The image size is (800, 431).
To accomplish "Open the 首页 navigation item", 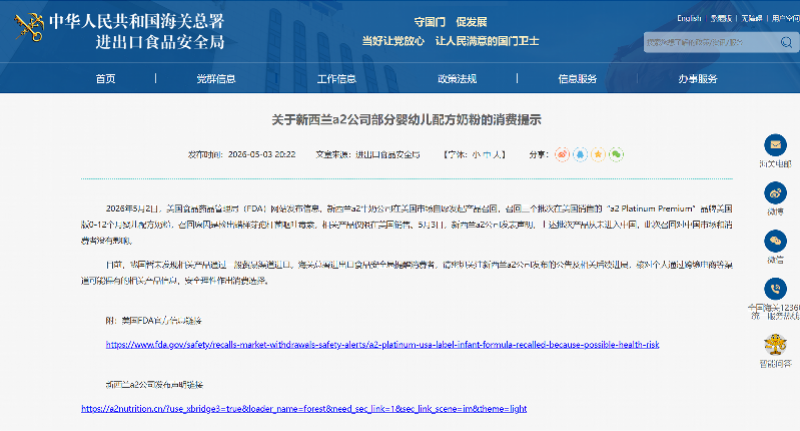I will coord(106,79).
